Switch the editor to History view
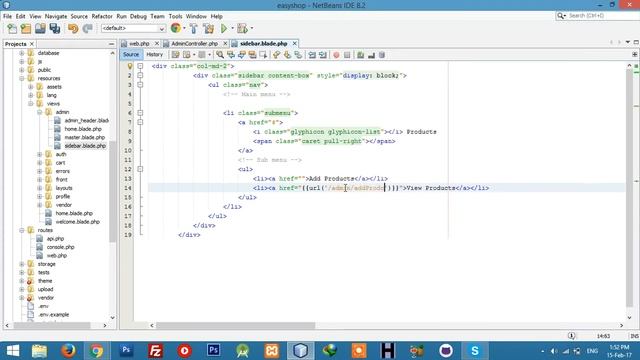The image size is (640, 360). tap(154, 54)
